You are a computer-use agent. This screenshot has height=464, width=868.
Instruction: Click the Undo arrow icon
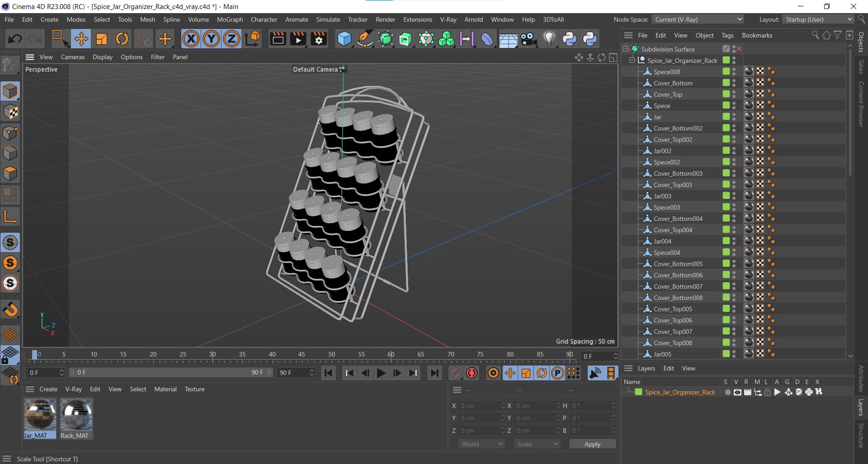(x=15, y=39)
